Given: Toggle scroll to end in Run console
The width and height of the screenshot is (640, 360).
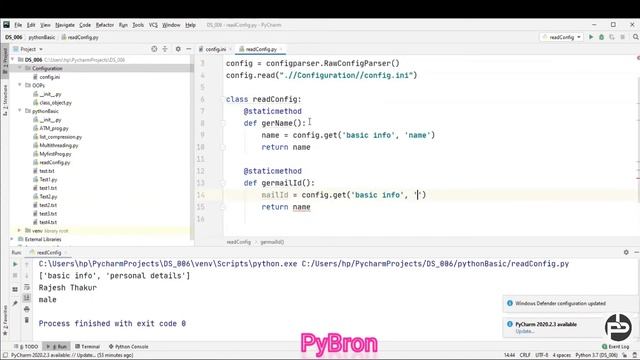Looking at the screenshot, I should [x=27, y=298].
